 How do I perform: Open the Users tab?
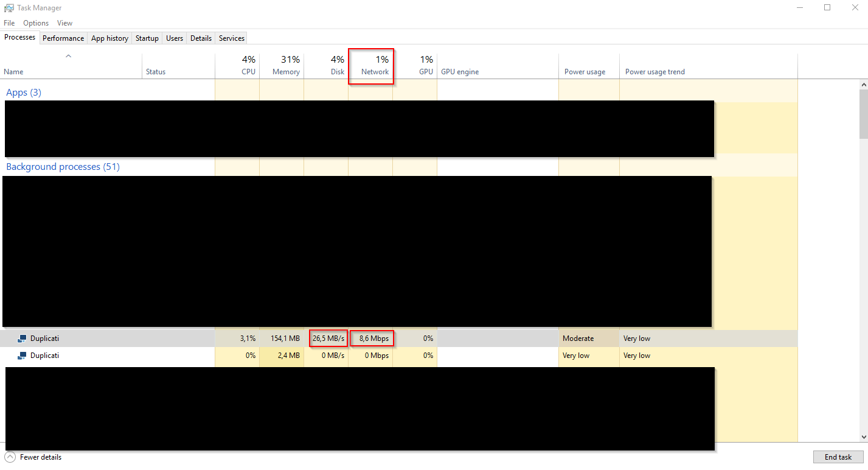pyautogui.click(x=174, y=38)
